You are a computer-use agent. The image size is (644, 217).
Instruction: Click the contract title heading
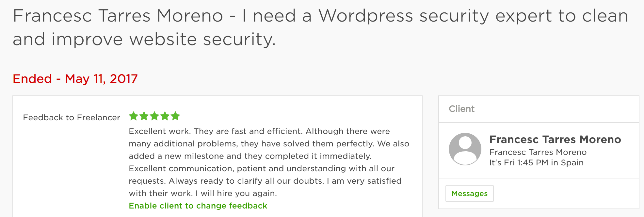pos(321,27)
